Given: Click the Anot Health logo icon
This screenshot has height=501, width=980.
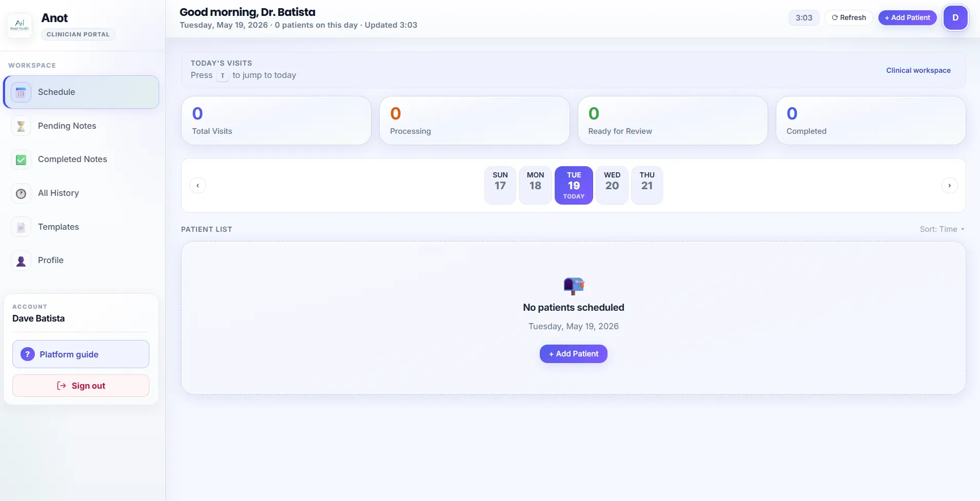Looking at the screenshot, I should point(19,25).
